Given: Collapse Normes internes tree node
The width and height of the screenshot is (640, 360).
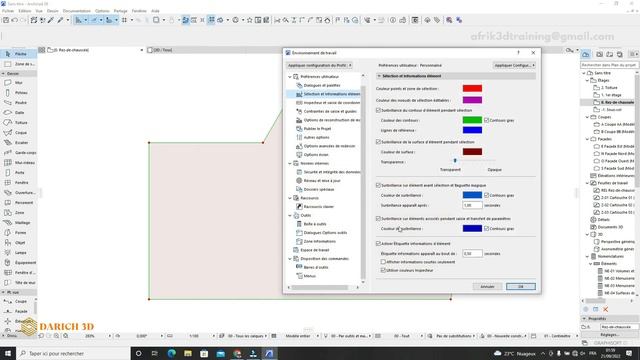Looking at the screenshot, I should (290, 163).
